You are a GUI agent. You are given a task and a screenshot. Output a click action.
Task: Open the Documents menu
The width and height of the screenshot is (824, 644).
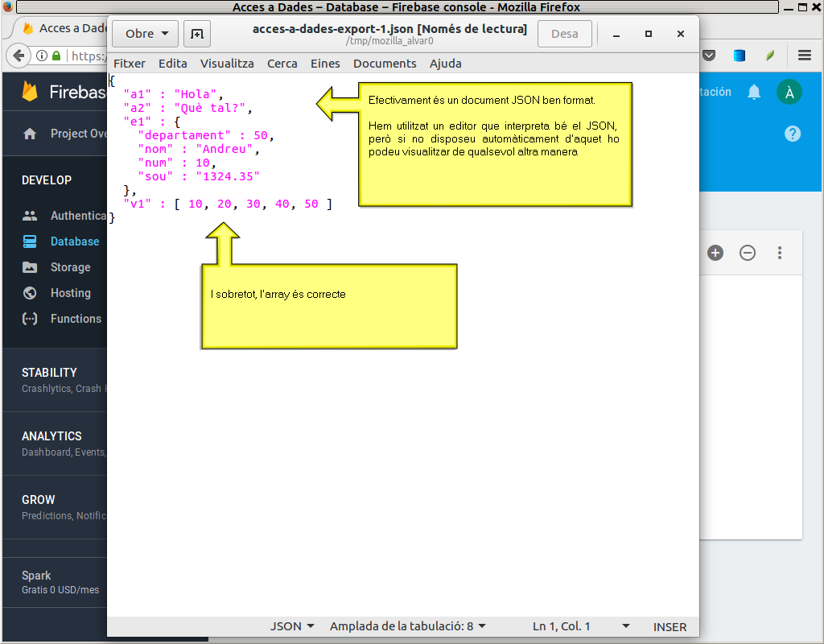385,64
